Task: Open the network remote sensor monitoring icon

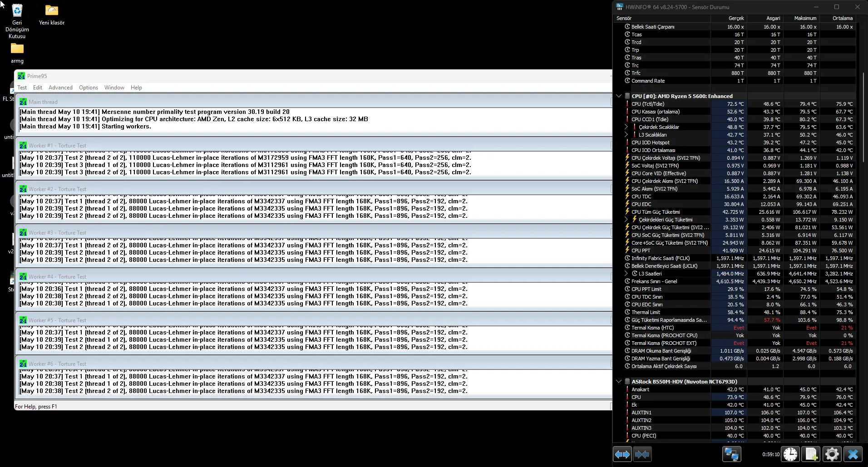Action: pyautogui.click(x=731, y=454)
